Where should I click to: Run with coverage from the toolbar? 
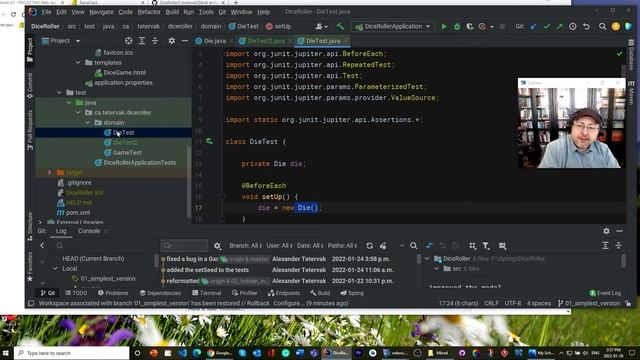(470, 27)
